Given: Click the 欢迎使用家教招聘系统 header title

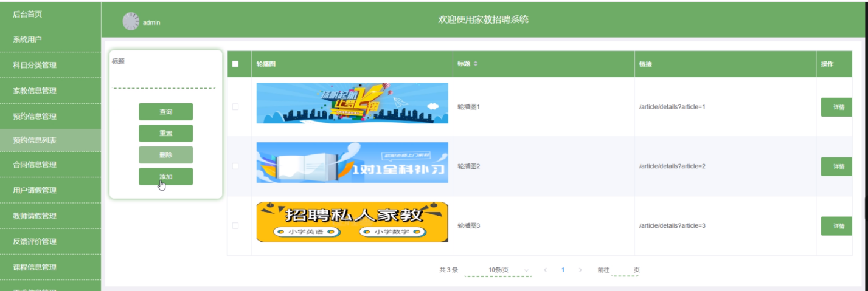Looking at the screenshot, I should pyautogui.click(x=484, y=19).
